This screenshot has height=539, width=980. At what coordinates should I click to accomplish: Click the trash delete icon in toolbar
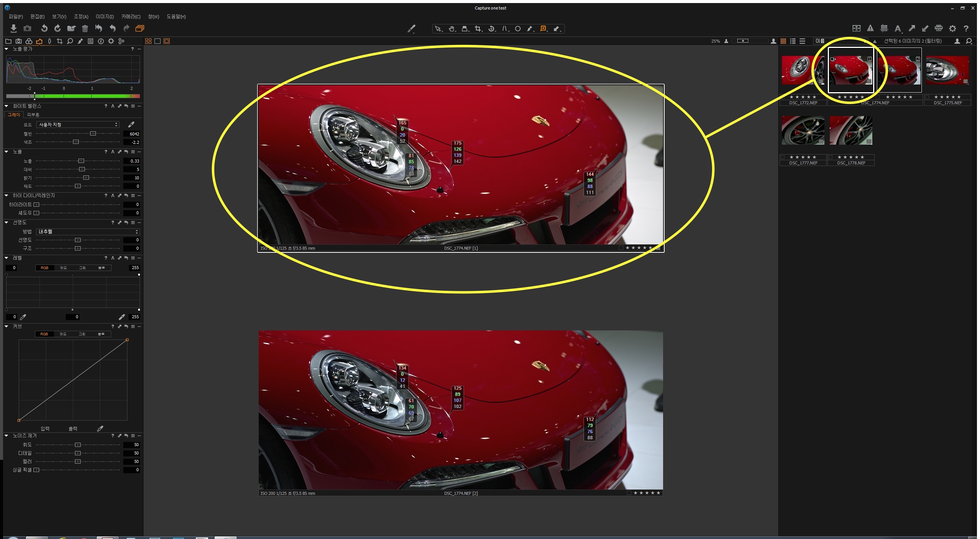85,29
